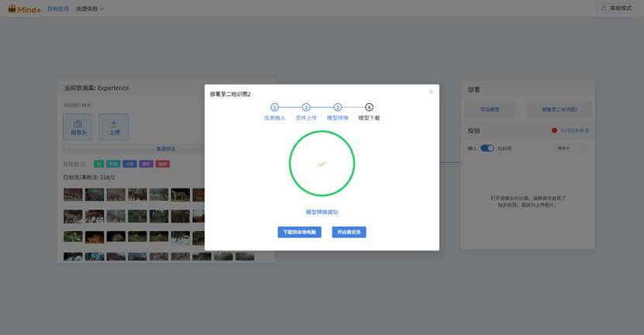Screen dimensions: 644x335
Task: Click the green success checkmark
Action: [x=322, y=164]
